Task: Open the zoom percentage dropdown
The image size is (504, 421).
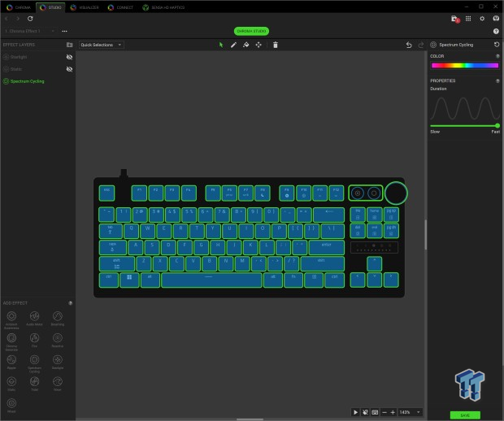Action: click(x=411, y=412)
